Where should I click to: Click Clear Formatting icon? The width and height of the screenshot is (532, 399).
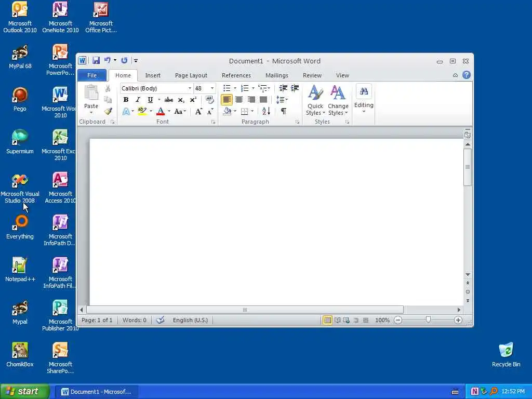tap(210, 99)
